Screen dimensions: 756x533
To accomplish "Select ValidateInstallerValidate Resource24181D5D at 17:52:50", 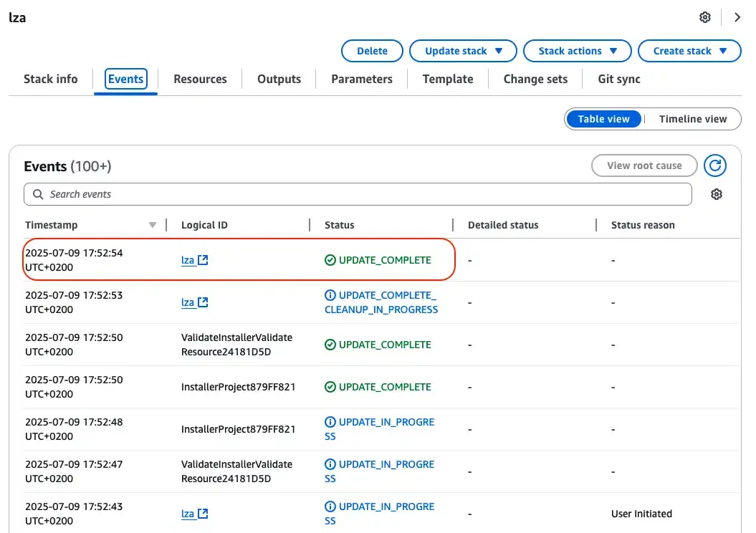I will [x=236, y=345].
